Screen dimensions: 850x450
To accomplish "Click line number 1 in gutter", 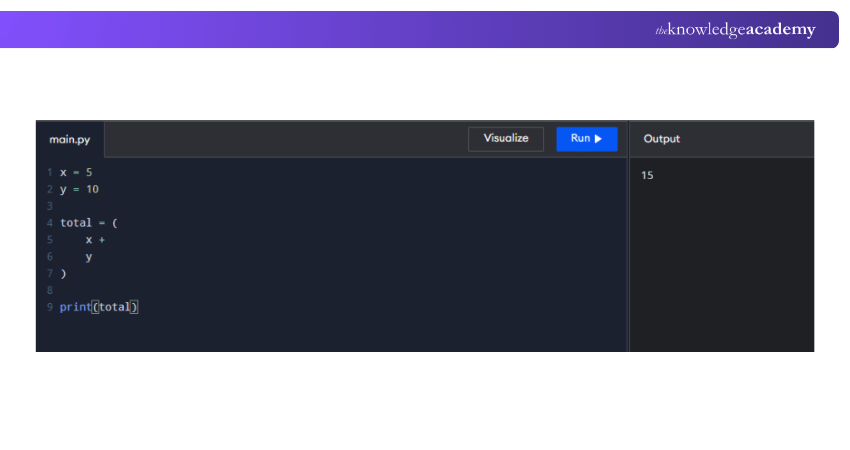I will pos(50,172).
